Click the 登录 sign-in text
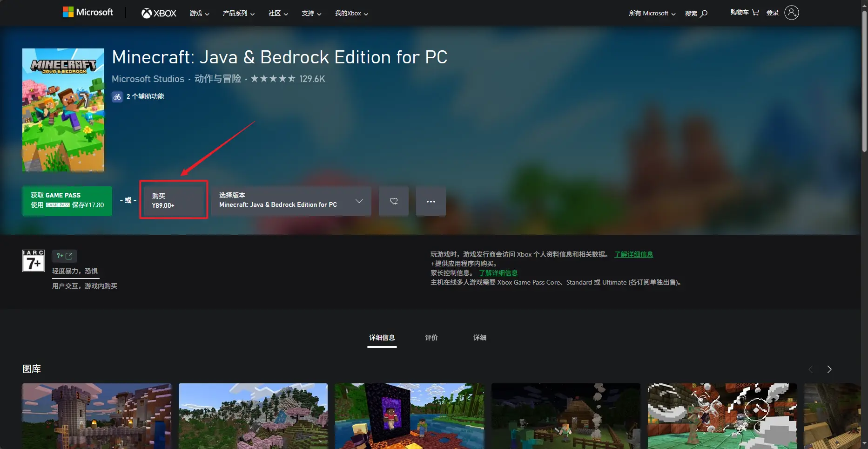 click(x=773, y=13)
